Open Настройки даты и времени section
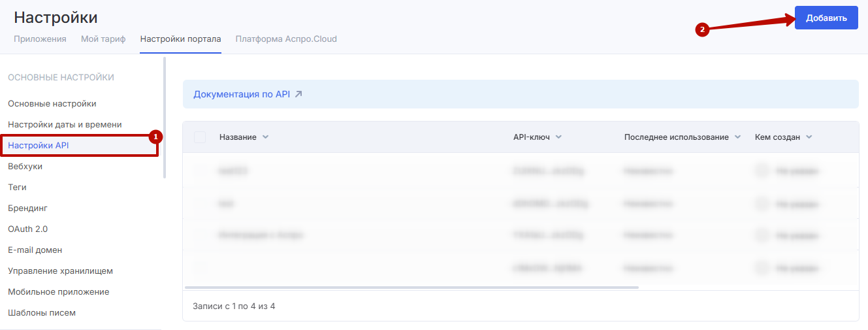The height and width of the screenshot is (330, 868). click(65, 124)
